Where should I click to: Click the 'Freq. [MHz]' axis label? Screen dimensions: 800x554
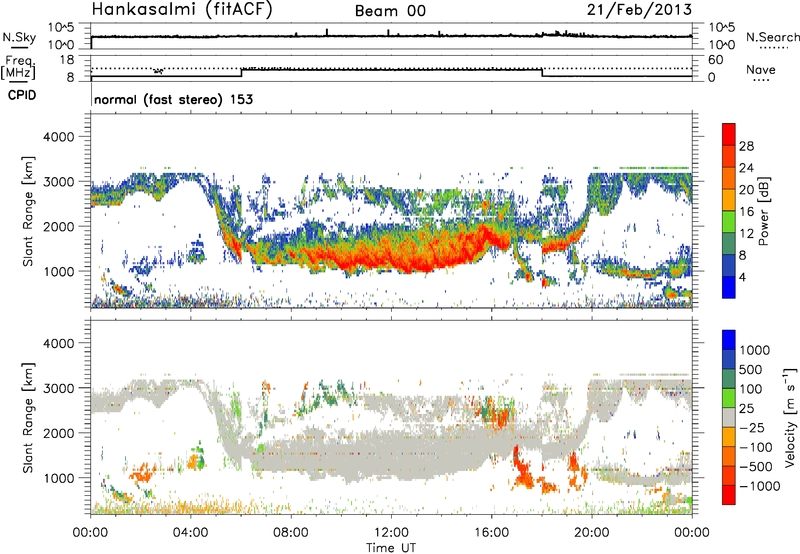(19, 68)
